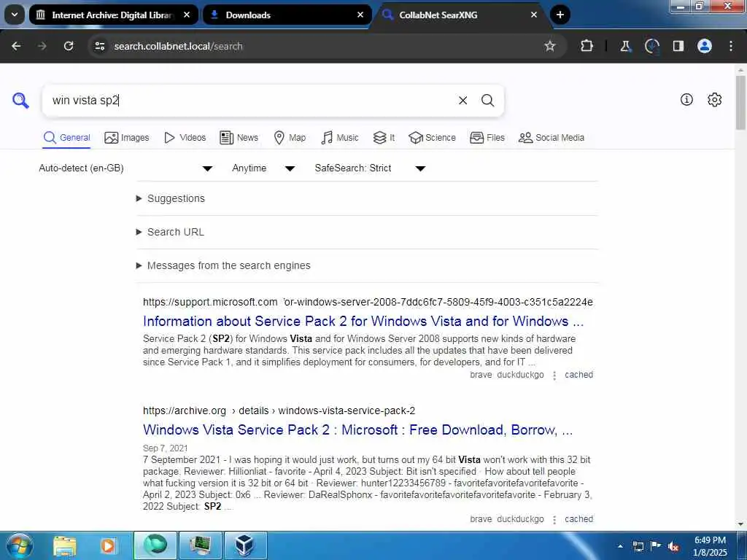Open the taskbar clock showing 6:49 PM
The image size is (747, 560).
click(x=710, y=546)
